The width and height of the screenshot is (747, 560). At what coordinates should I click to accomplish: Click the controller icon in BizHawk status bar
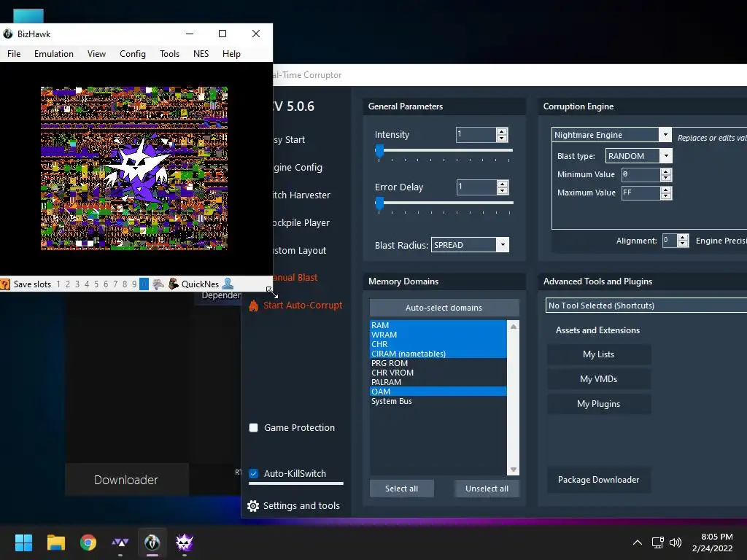pos(158,284)
